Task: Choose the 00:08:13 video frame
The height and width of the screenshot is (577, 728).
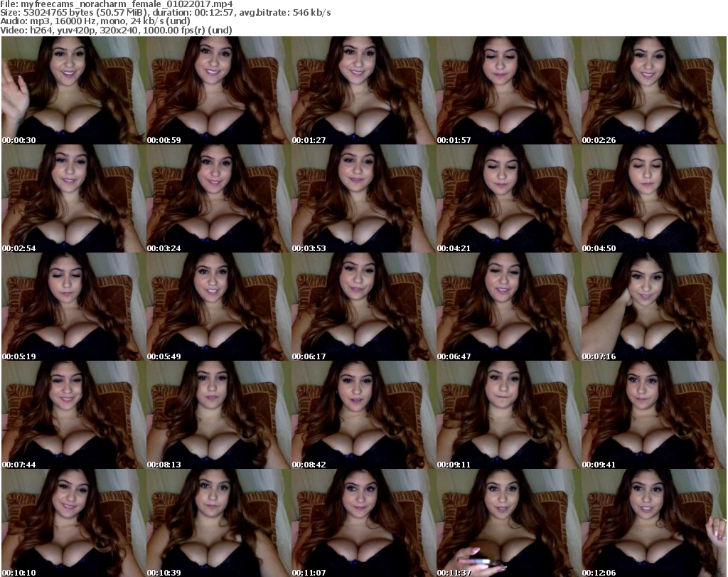Action: tap(219, 415)
